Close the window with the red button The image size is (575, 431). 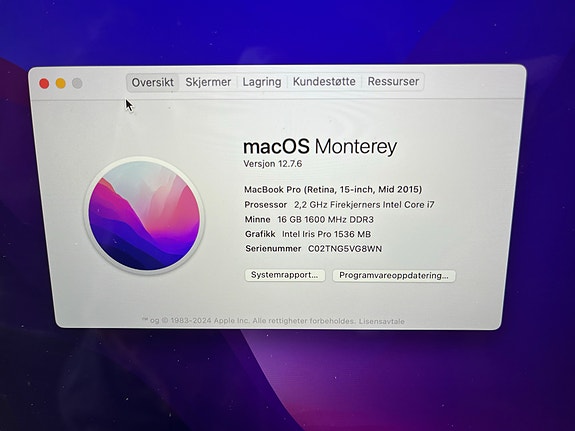[44, 84]
